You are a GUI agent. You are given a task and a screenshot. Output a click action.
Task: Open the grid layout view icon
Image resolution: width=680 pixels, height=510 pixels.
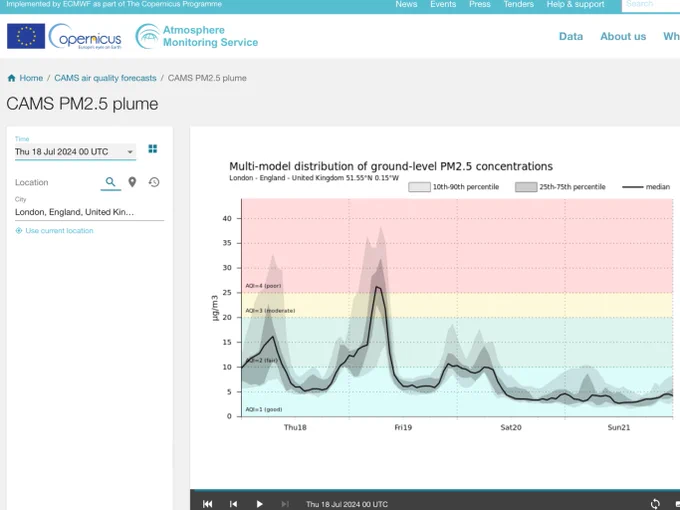point(153,149)
